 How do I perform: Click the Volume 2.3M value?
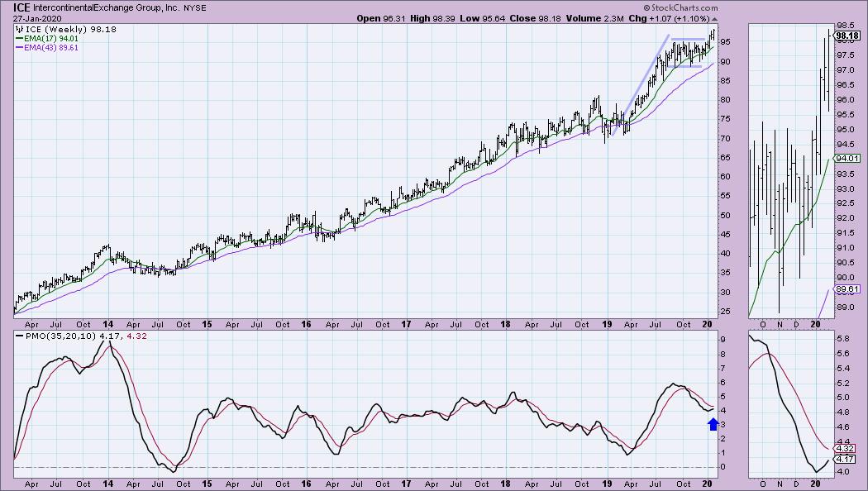pos(594,18)
